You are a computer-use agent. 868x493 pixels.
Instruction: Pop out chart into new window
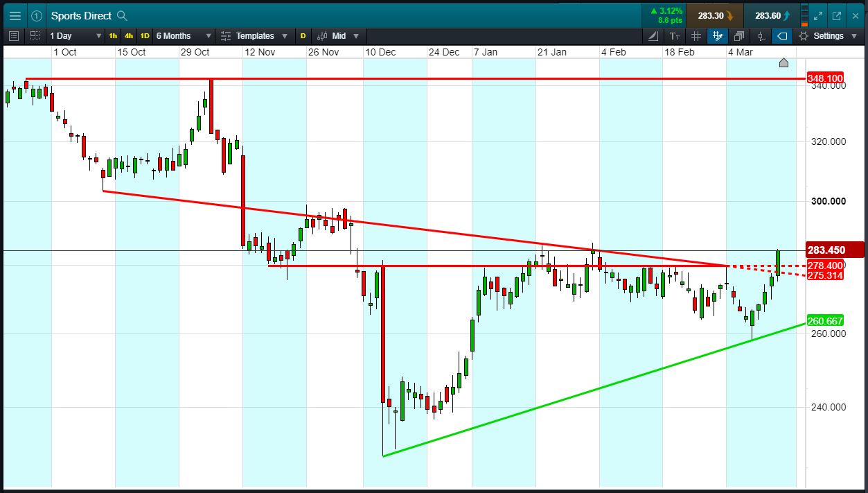tap(837, 15)
